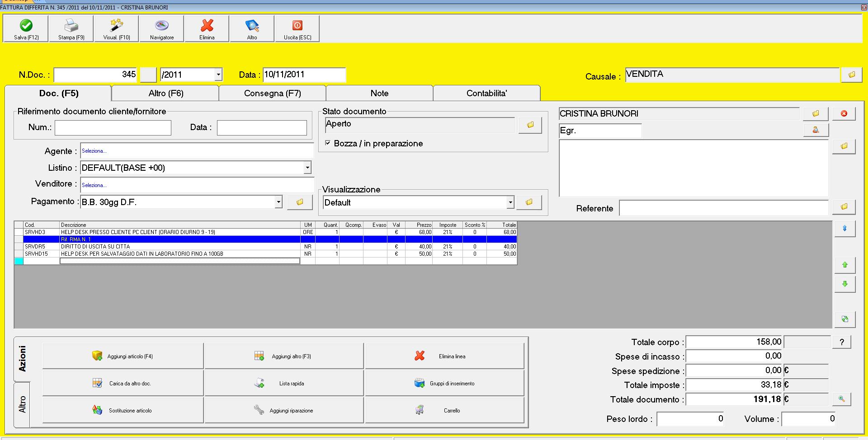
Task: Click Aggiungi articolo (F4) button
Action: (123, 356)
